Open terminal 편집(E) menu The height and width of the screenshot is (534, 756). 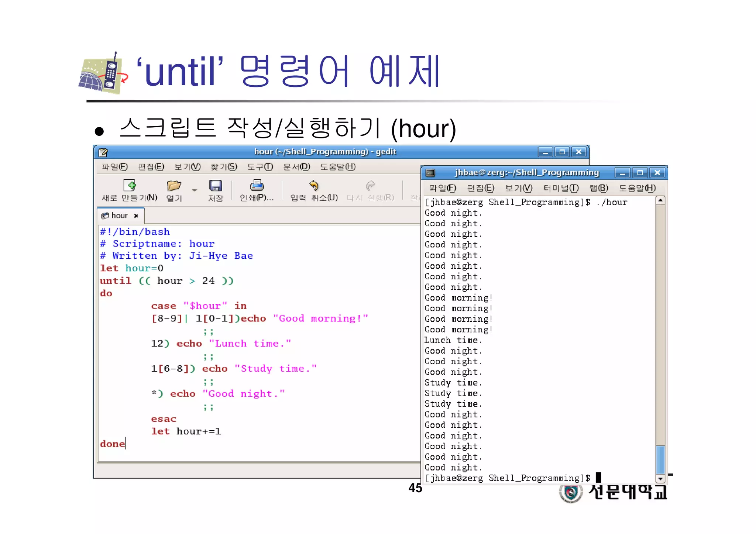(481, 188)
